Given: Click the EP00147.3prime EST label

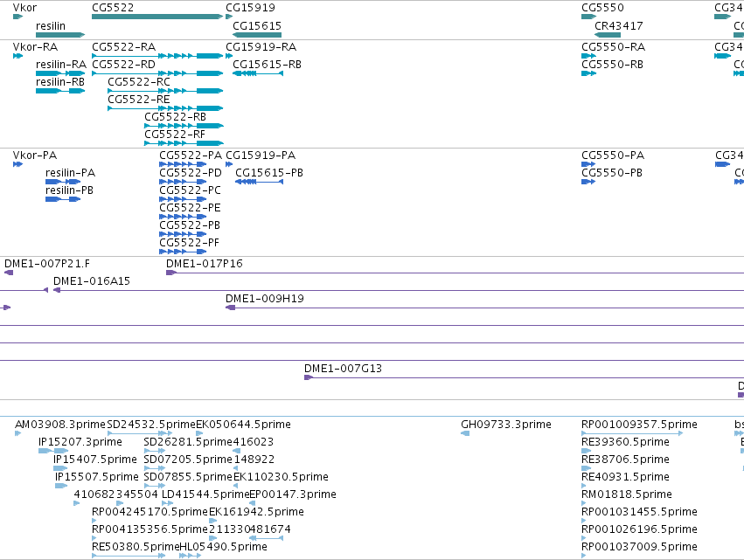Looking at the screenshot, I should click(x=293, y=494).
